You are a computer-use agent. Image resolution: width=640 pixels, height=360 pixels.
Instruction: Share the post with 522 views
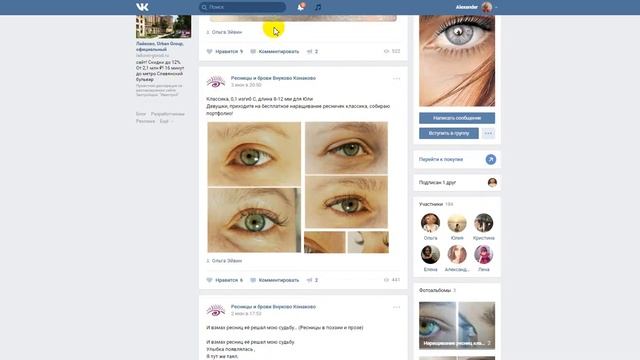(313, 51)
